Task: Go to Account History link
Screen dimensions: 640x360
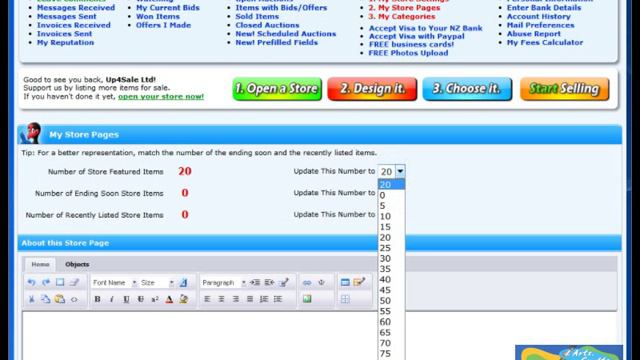Action: click(538, 16)
